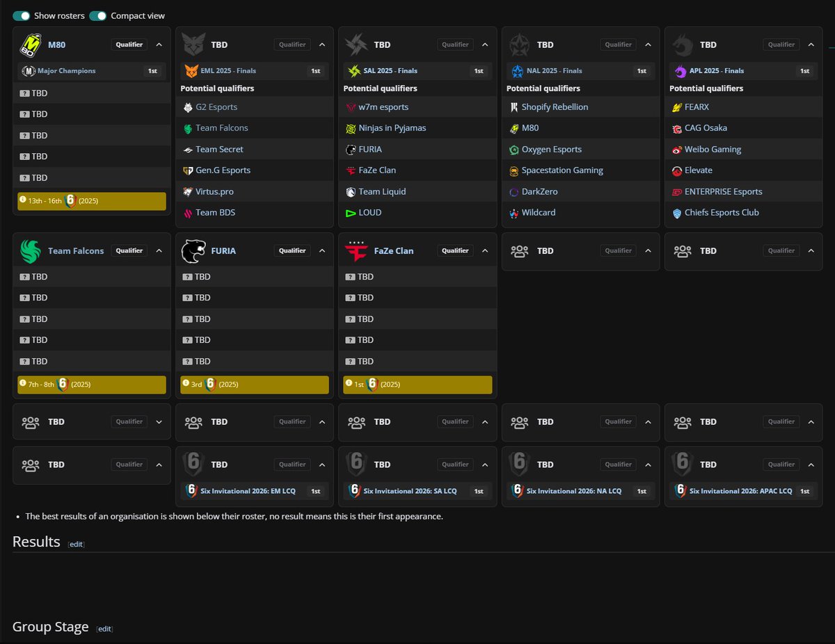Collapse the EML 2025 Finals TBD card
Viewport: 835px width, 644px height.
(322, 45)
